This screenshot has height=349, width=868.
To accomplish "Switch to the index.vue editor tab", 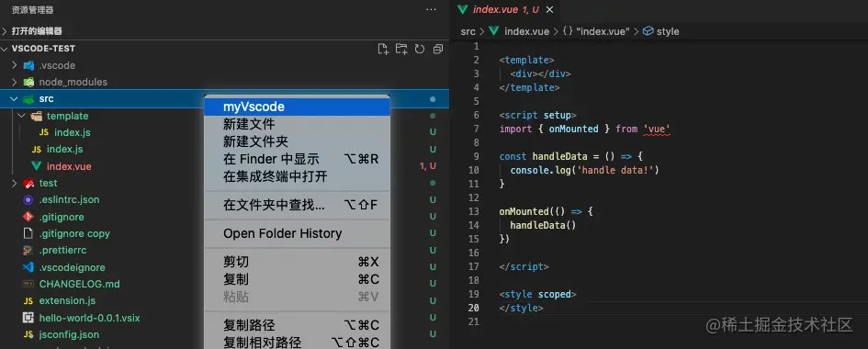I will click(505, 10).
